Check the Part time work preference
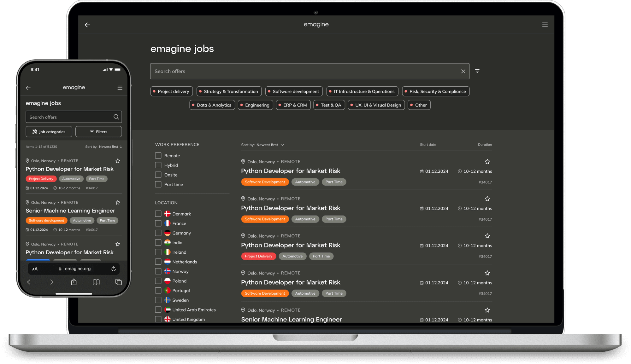The height and width of the screenshot is (364, 631). 158,184
